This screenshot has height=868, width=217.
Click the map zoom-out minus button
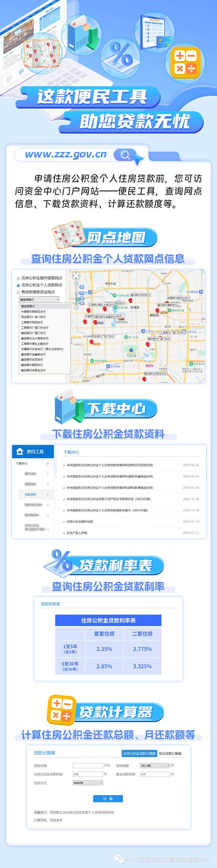(x=76, y=307)
